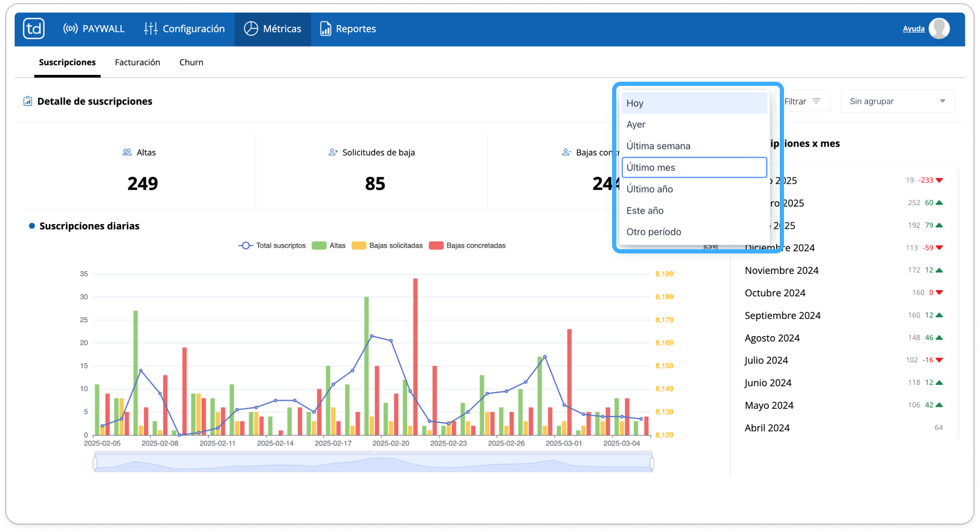Click the left chart range slider handle
980x532 pixels.
click(95, 463)
